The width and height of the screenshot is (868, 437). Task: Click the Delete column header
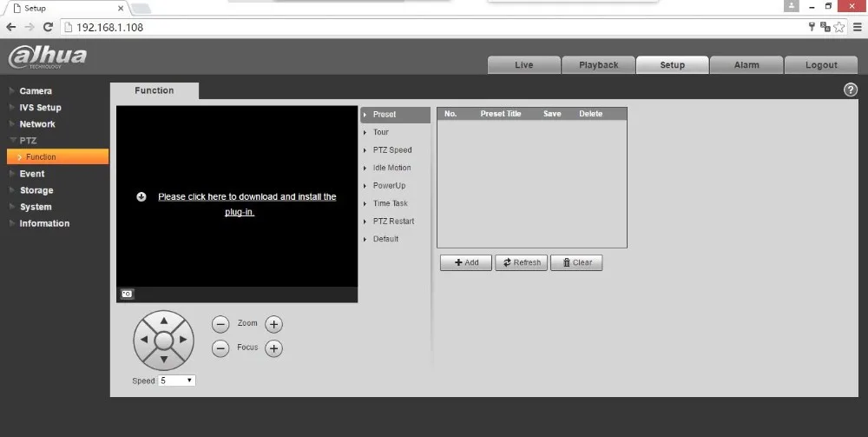[590, 114]
